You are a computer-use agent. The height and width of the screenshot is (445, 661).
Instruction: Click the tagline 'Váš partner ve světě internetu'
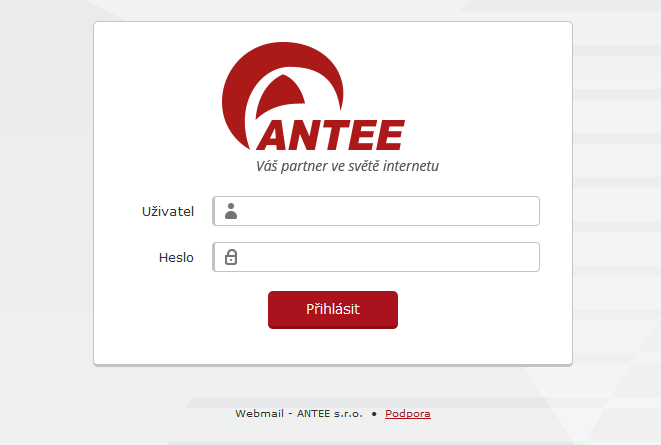click(347, 166)
